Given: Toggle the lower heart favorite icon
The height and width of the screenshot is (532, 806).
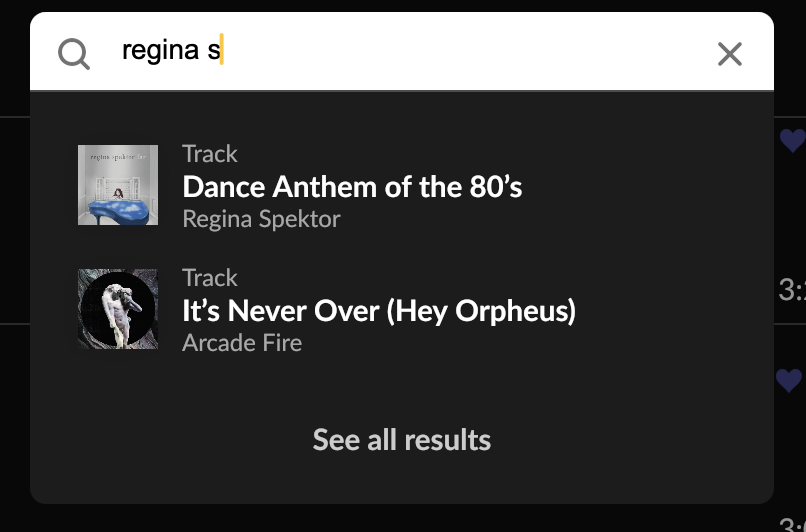Looking at the screenshot, I should point(789,380).
